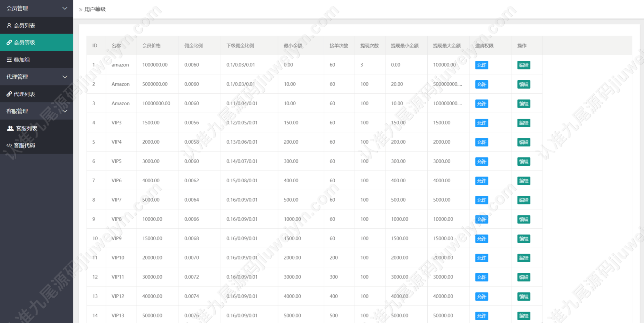This screenshot has height=323, width=644.
Task: Toggle 允许 invite permission for VIP6
Action: (x=481, y=181)
